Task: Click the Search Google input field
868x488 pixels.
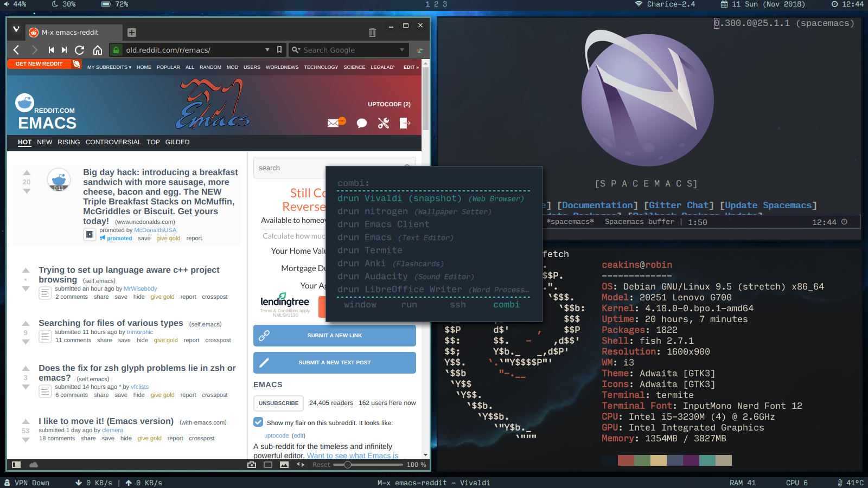Action: (x=349, y=50)
